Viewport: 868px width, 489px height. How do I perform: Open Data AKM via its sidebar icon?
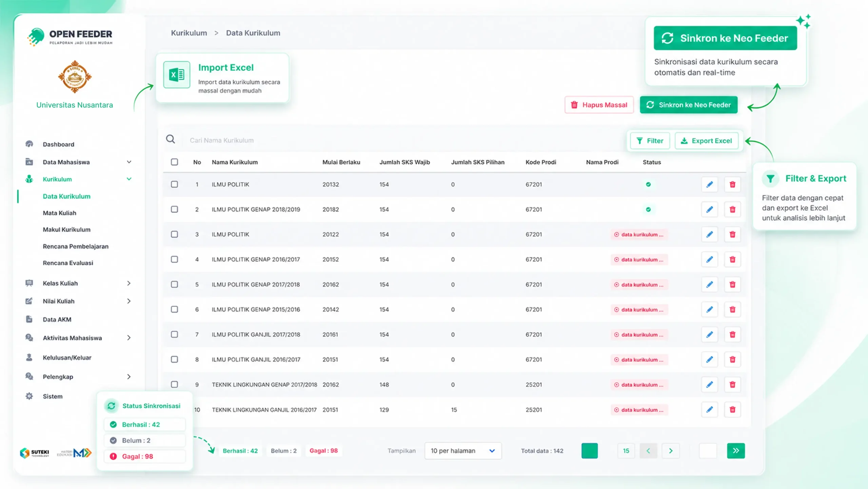coord(29,319)
